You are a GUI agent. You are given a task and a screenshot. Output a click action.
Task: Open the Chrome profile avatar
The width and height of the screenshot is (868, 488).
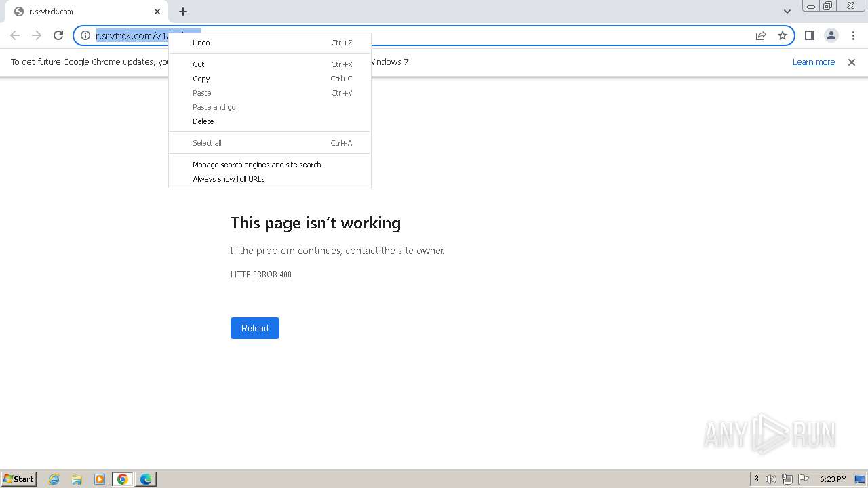831,35
